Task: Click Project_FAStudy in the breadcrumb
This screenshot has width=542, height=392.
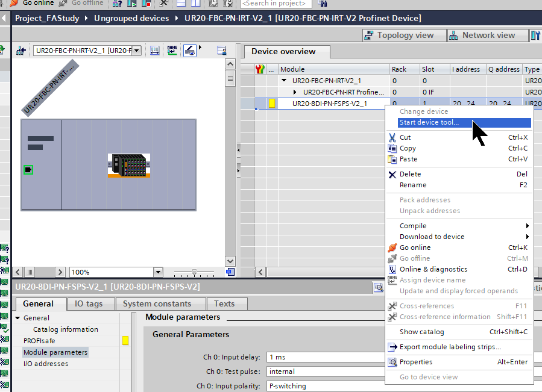Action: coord(47,18)
